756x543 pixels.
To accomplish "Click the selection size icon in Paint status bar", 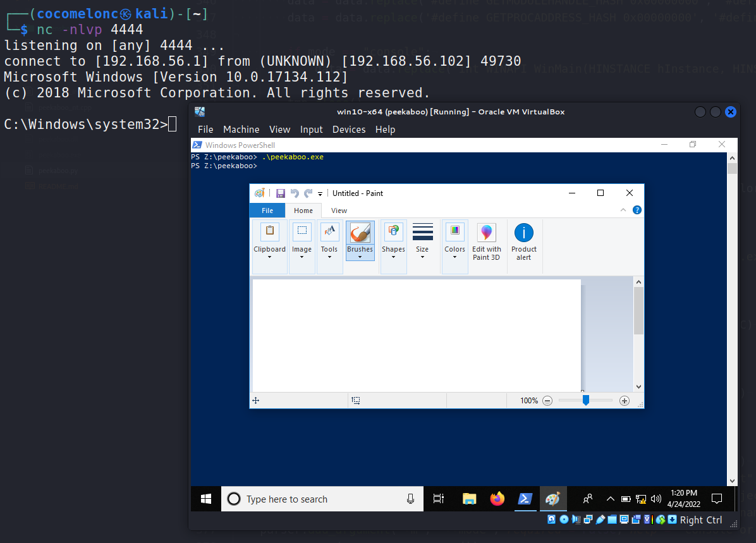I will point(356,400).
